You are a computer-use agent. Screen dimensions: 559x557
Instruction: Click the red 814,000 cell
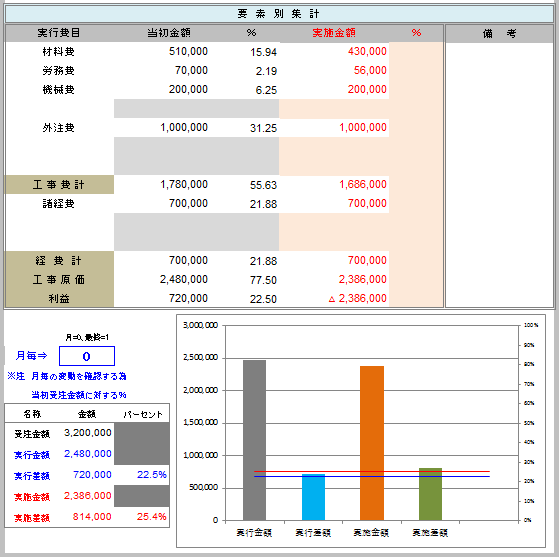pos(92,516)
